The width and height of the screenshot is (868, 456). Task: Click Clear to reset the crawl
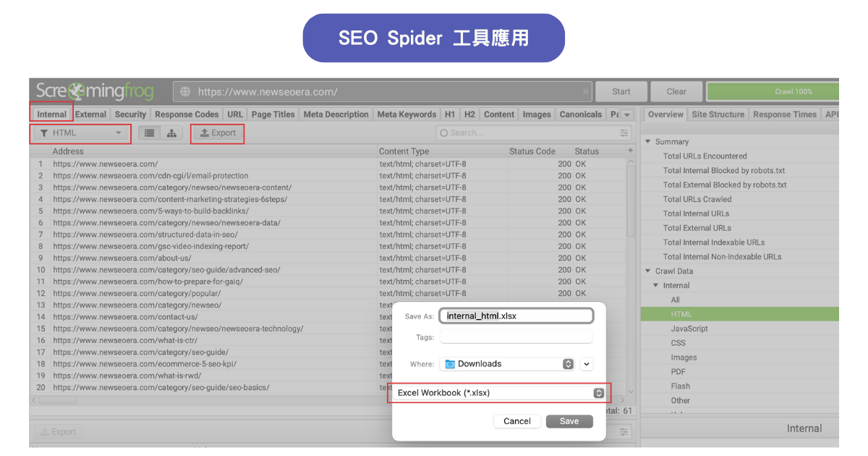[676, 91]
